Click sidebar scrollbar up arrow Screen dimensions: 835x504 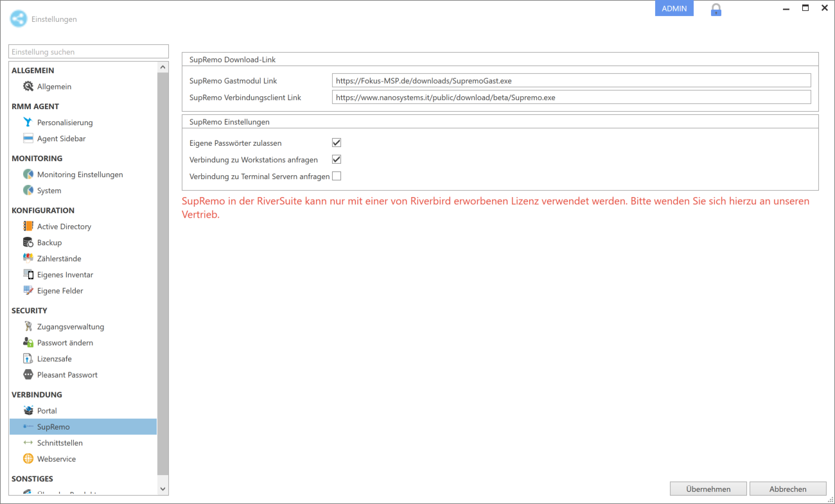click(163, 67)
